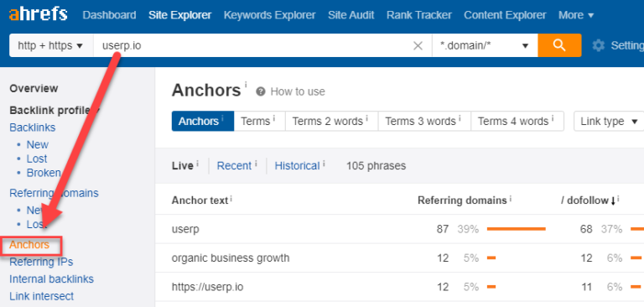Open the *.domain/* mode dropdown

click(x=485, y=45)
